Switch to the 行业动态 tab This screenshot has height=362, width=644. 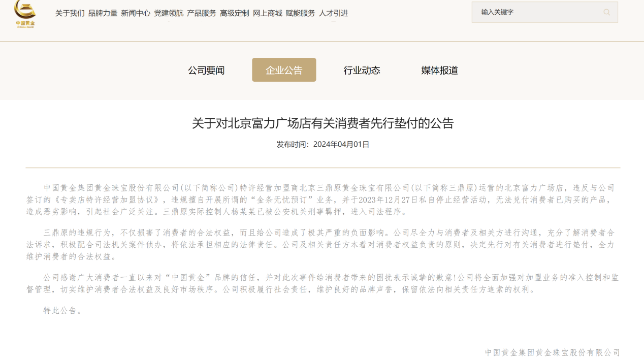tap(362, 70)
